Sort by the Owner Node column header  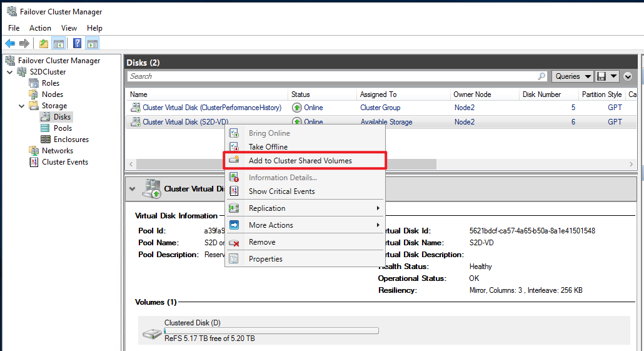(x=485, y=94)
